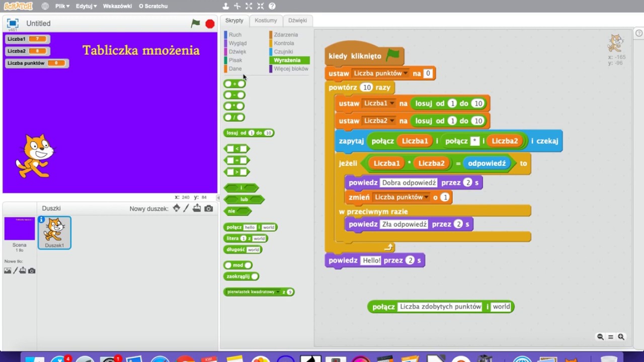
Task: Click the długość world palette block
Action: coord(243,249)
